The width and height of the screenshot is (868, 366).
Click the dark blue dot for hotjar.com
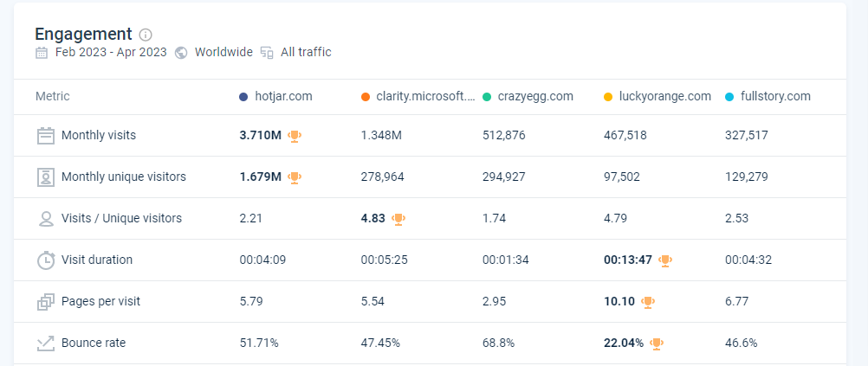tap(243, 97)
